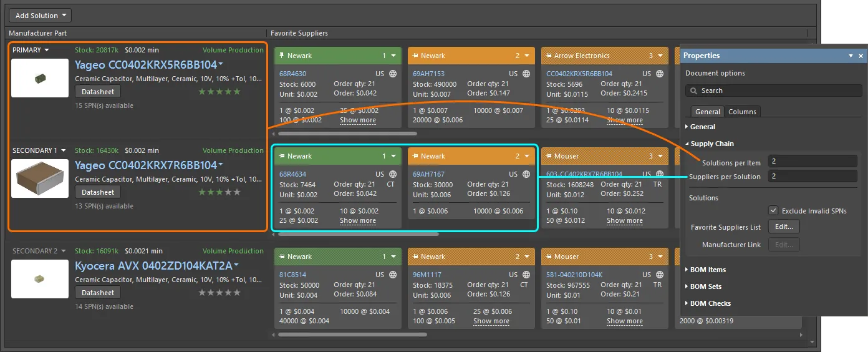Click Show more on the 96M1117 card
The height and width of the screenshot is (352, 868).
491,321
